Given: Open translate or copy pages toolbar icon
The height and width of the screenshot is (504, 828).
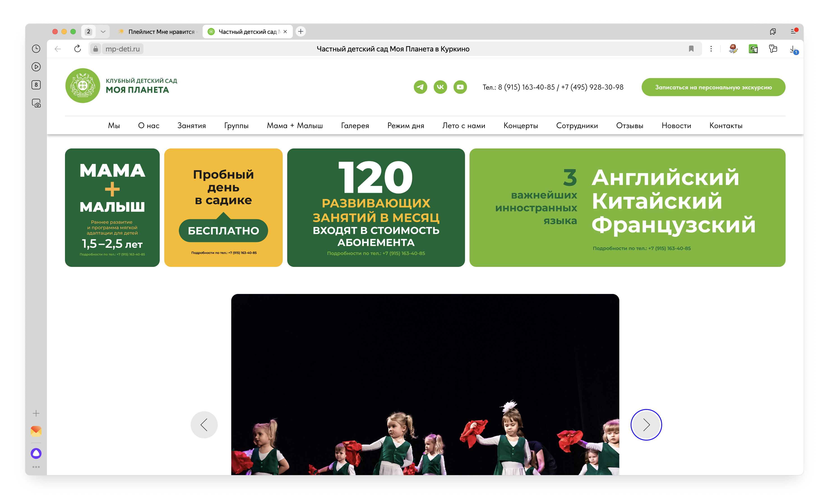Looking at the screenshot, I should pyautogui.click(x=773, y=49).
